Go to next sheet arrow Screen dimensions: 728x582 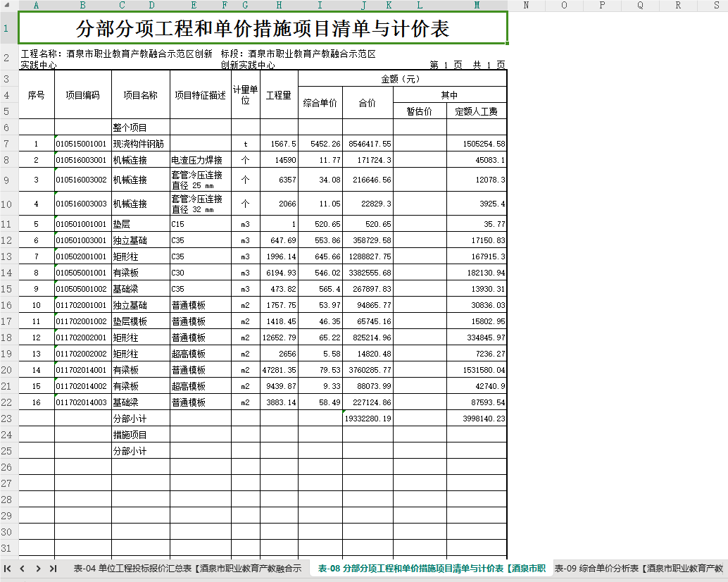pyautogui.click(x=38, y=568)
